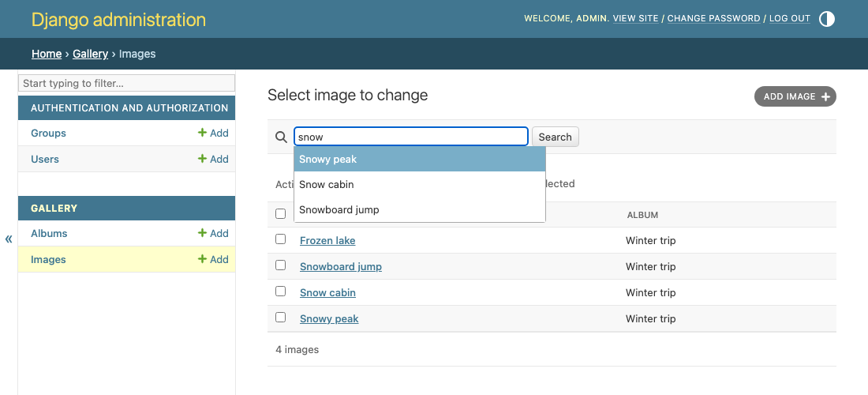The width and height of the screenshot is (868, 395).
Task: Go to Gallery breadcrumb
Action: (90, 54)
